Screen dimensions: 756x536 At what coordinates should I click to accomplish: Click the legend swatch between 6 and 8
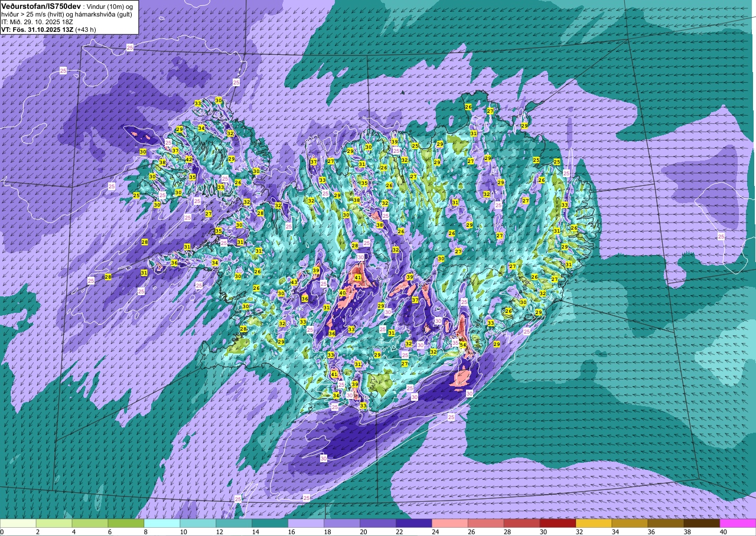click(126, 523)
